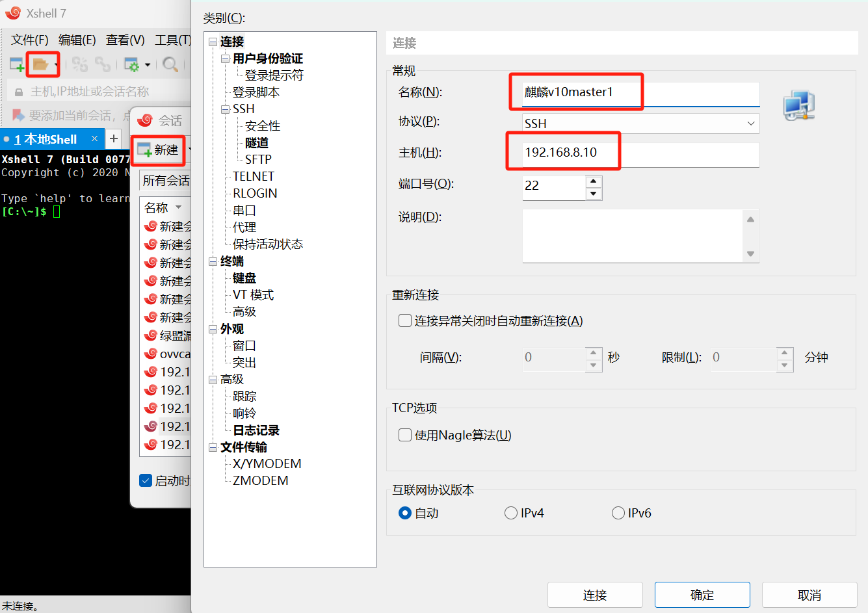
Task: Select 日志记录 in category tree
Action: 256,430
